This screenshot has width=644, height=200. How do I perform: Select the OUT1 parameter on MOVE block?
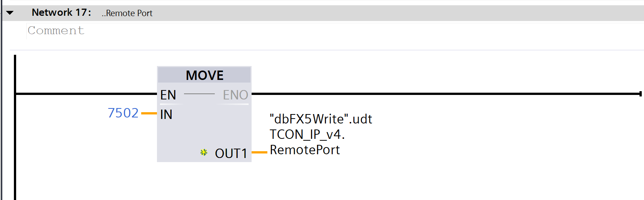(x=231, y=153)
